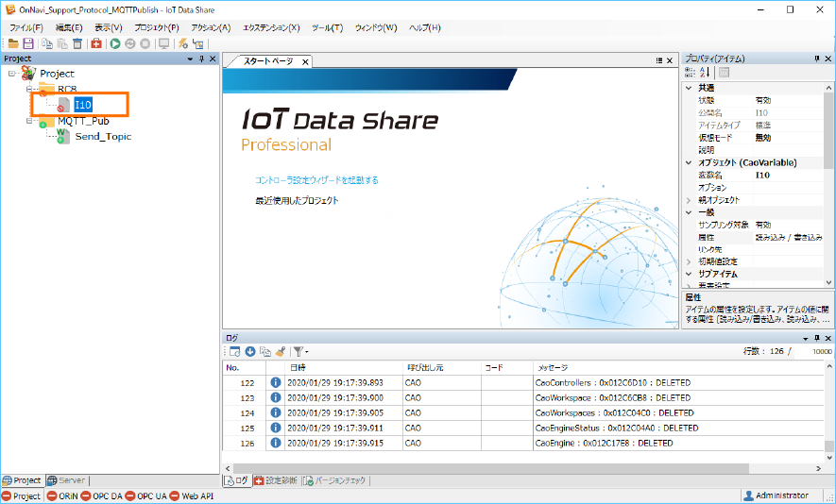Collapse the オブジェクト (CaoVariable) category
The image size is (836, 504).
[689, 162]
